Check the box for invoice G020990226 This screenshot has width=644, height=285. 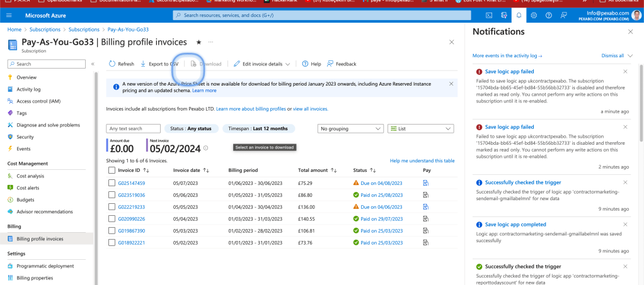pos(112,218)
